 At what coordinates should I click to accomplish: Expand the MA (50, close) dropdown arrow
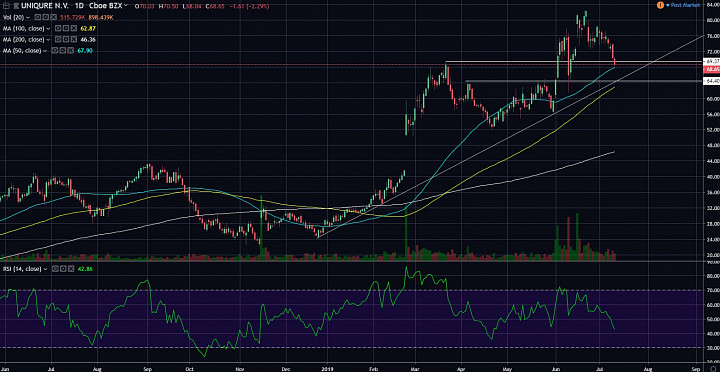[x=45, y=51]
